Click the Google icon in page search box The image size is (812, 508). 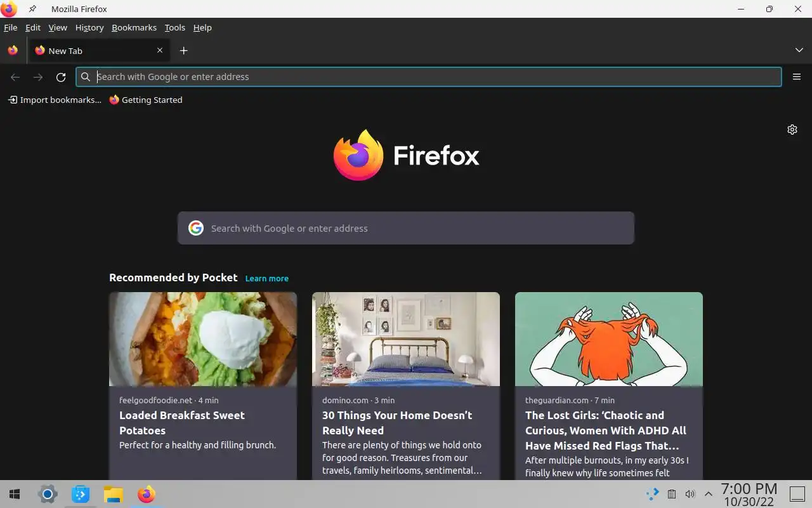(196, 228)
